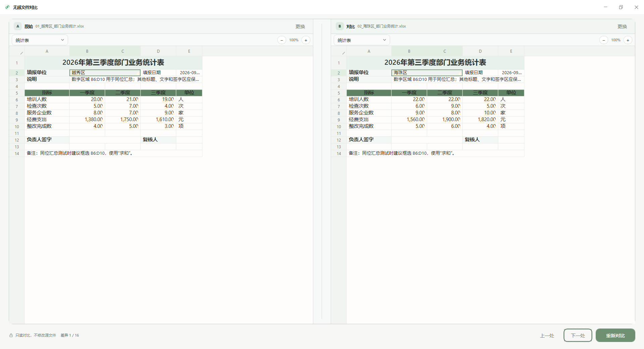Screen dimensions: 644x349
Task: Select row 9 header in panel A
Action: [17, 120]
